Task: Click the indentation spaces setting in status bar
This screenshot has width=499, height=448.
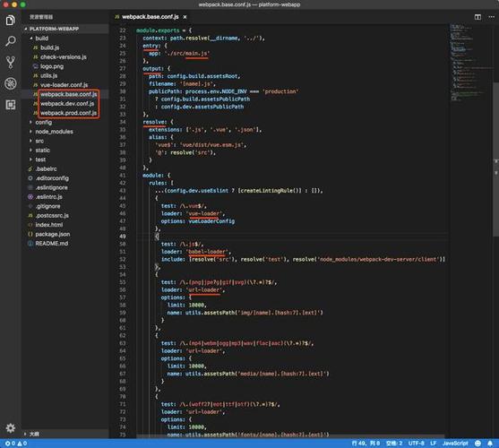Action: pos(394,444)
